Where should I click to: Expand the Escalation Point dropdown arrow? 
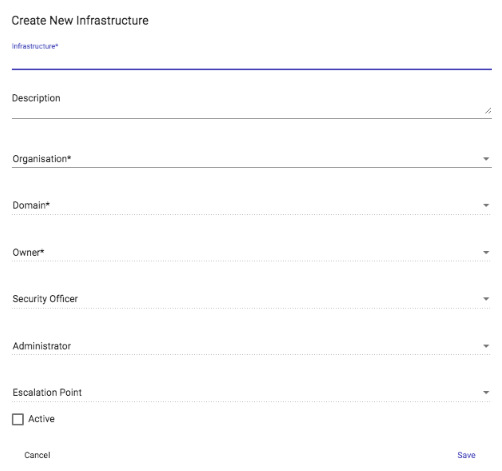pos(486,393)
